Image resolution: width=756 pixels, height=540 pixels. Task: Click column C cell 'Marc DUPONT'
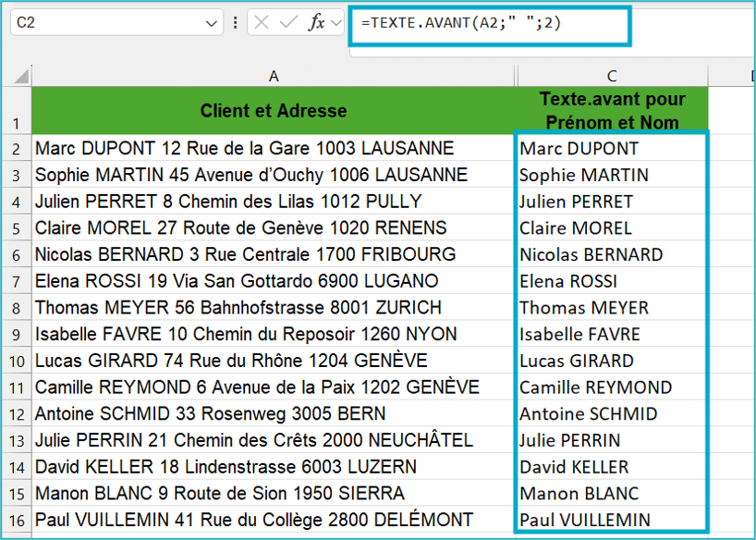tap(613, 148)
